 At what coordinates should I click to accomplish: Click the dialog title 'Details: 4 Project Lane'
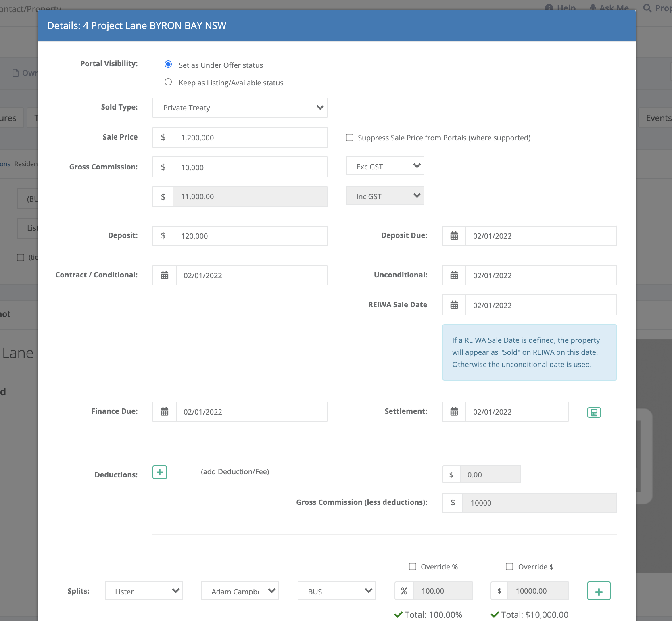(137, 25)
